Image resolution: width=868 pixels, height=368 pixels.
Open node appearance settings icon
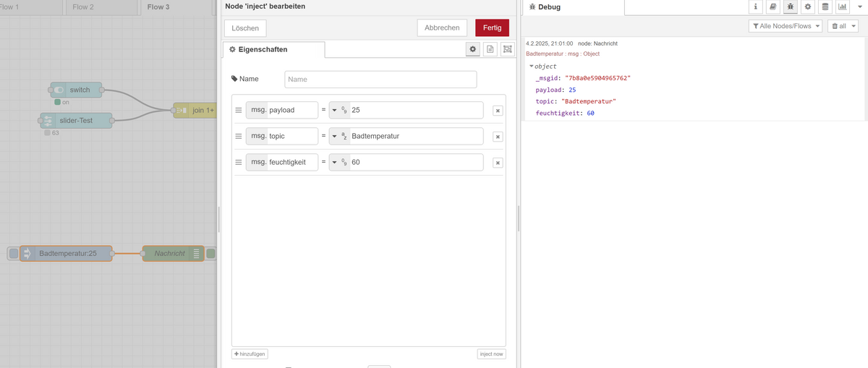(507, 49)
